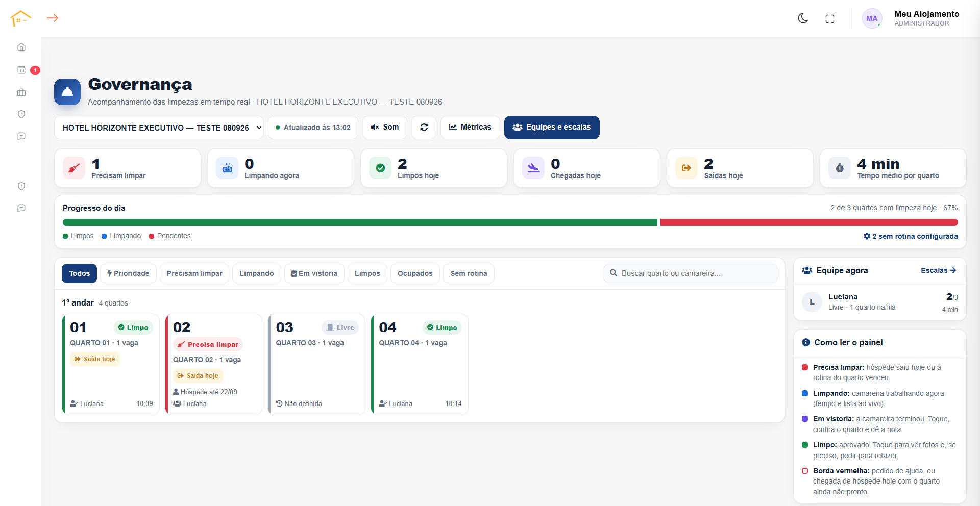Open the Métricas view
The image size is (980, 506).
(470, 128)
